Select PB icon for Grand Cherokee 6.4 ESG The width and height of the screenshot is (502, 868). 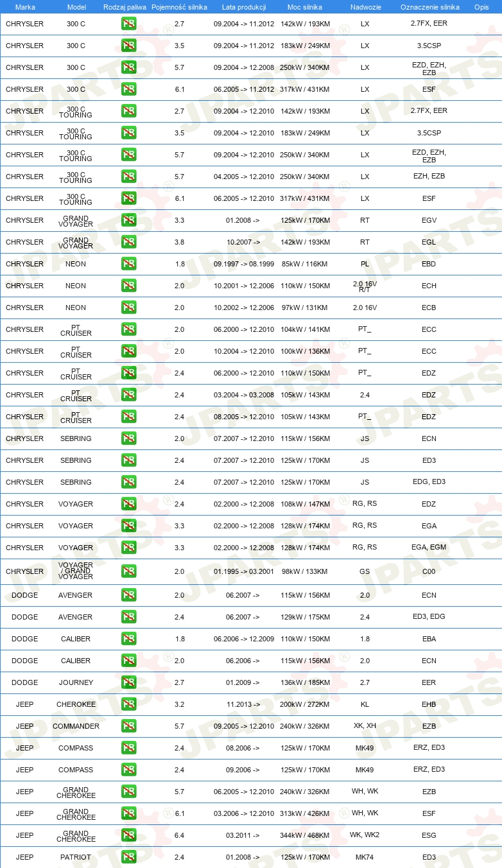[128, 835]
